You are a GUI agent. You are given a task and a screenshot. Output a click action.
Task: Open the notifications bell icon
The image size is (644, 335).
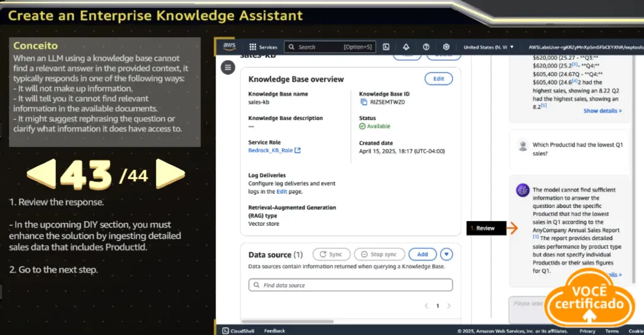tap(406, 47)
